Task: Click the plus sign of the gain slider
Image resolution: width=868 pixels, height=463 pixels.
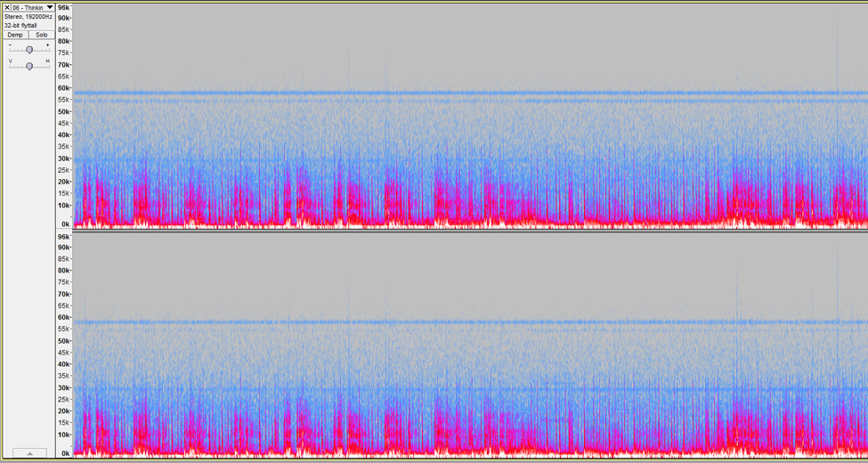Action: coord(47,45)
